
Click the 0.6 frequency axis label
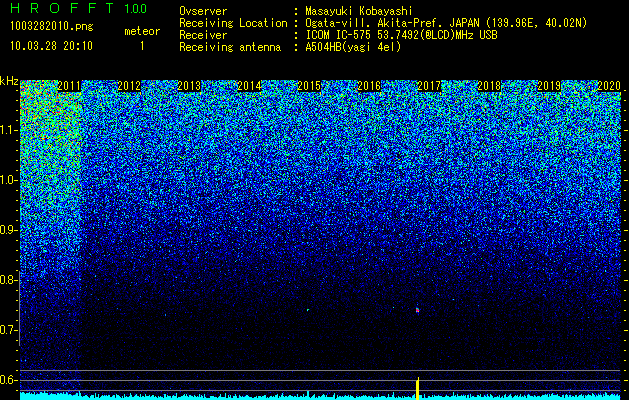click(9, 380)
